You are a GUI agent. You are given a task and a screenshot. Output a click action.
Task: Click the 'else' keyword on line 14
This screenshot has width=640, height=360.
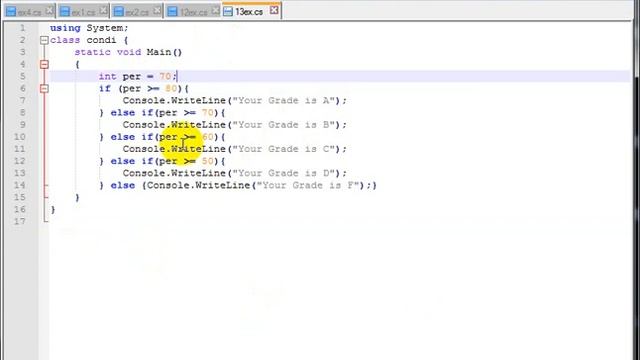point(122,185)
